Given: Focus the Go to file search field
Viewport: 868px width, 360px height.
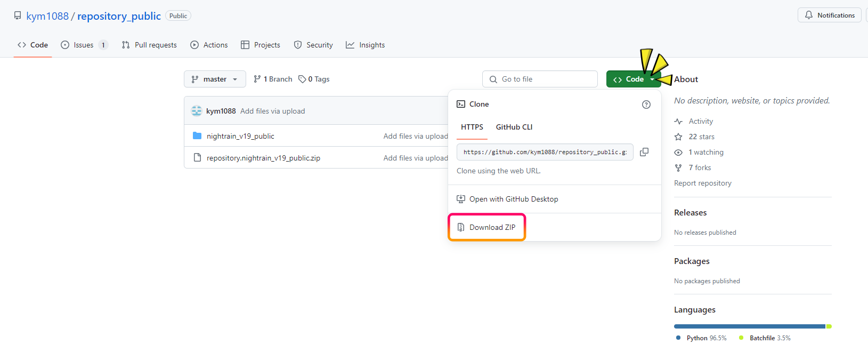Looking at the screenshot, I should click(540, 79).
